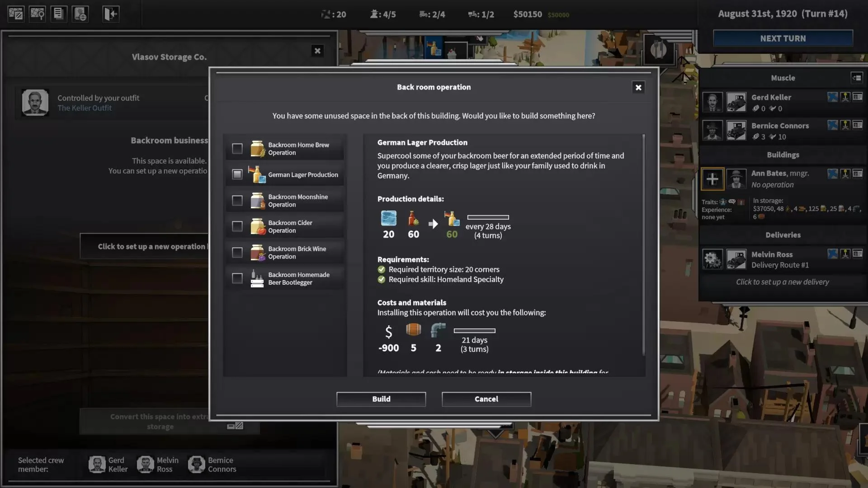Choose Backroom Brick Wine Operation entry
This screenshot has width=868, height=488.
[x=297, y=253]
